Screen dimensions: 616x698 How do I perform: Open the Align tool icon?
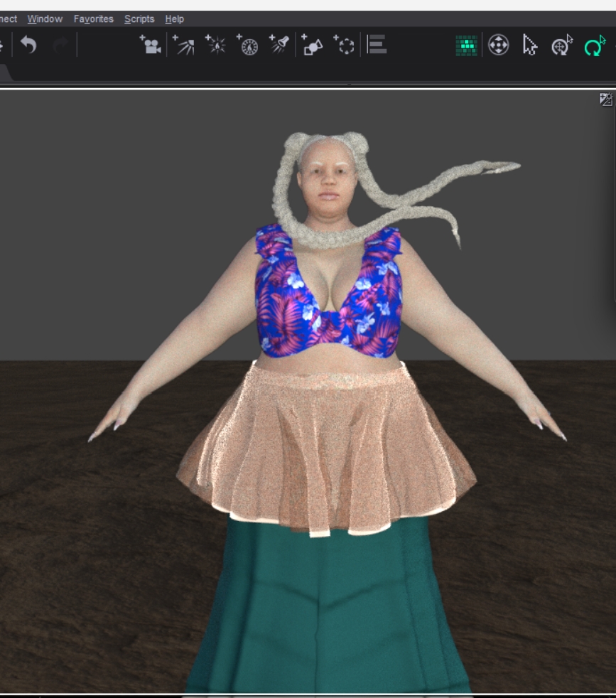pyautogui.click(x=377, y=45)
